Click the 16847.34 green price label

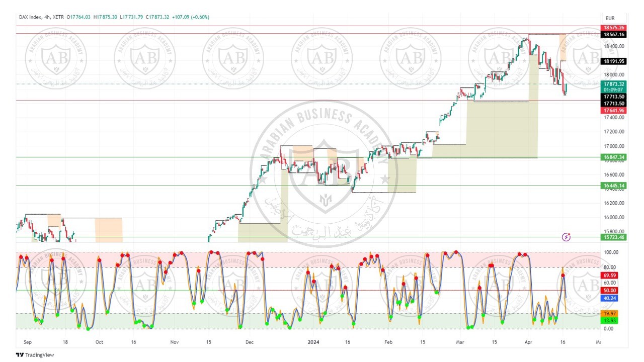tap(614, 157)
